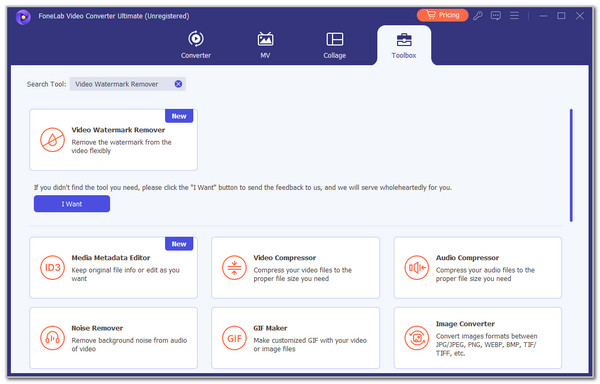Select the Toolbox tab
The width and height of the screenshot is (600, 384).
click(x=404, y=45)
